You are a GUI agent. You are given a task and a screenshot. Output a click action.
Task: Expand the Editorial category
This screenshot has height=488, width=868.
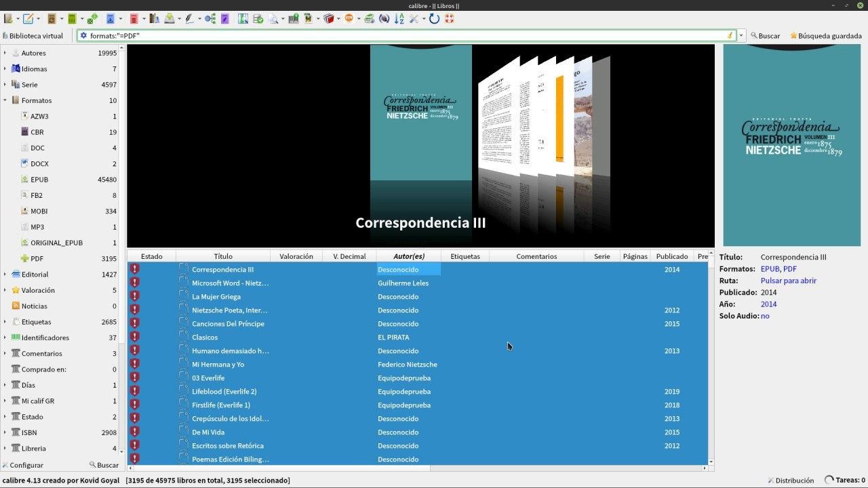coord(5,274)
